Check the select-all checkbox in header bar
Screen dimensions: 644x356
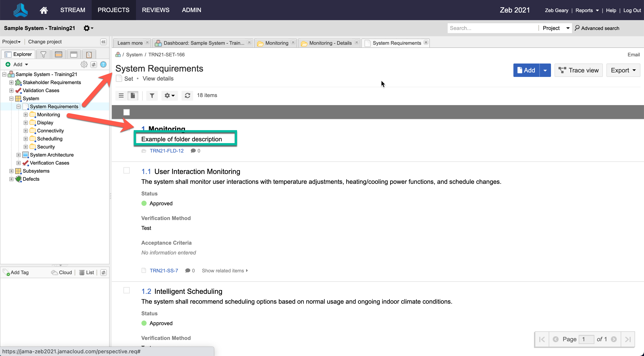127,112
